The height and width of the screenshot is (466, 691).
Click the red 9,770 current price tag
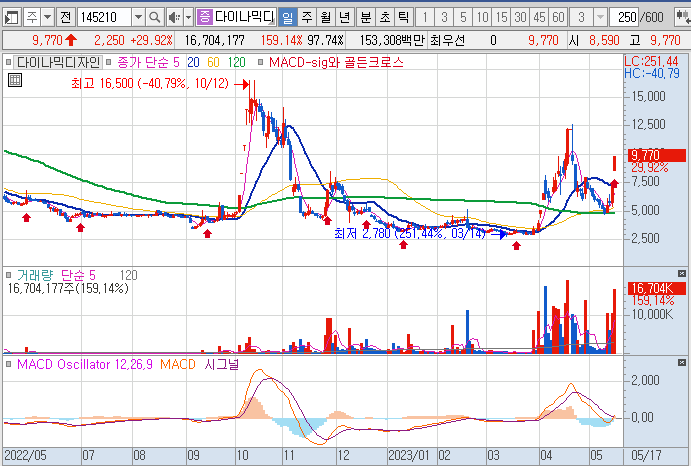[x=657, y=155]
